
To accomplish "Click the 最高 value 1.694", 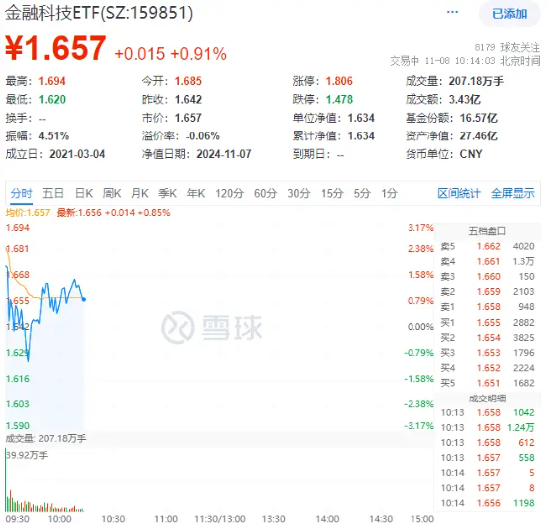I will pyautogui.click(x=52, y=81).
